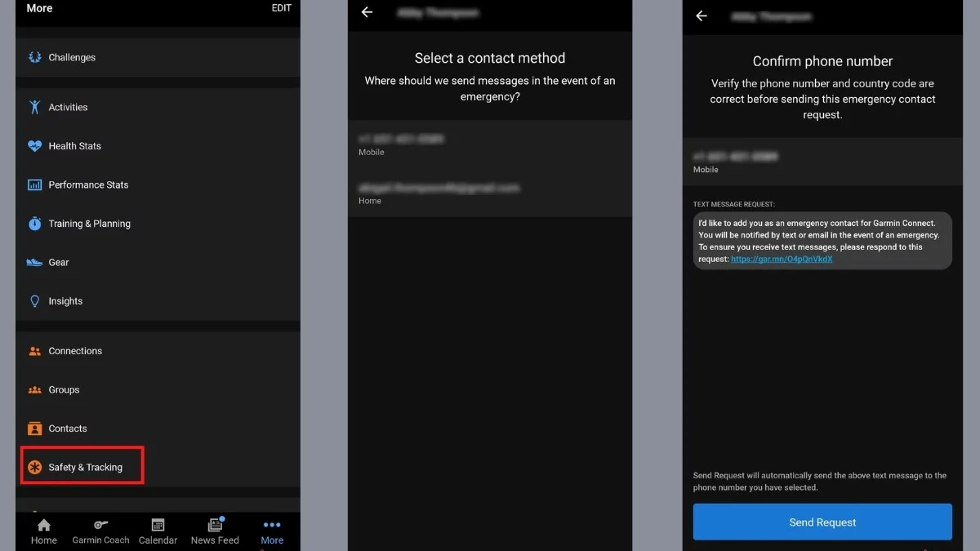Image resolution: width=980 pixels, height=551 pixels.
Task: Open the Gear shoe icon
Action: pyautogui.click(x=34, y=262)
